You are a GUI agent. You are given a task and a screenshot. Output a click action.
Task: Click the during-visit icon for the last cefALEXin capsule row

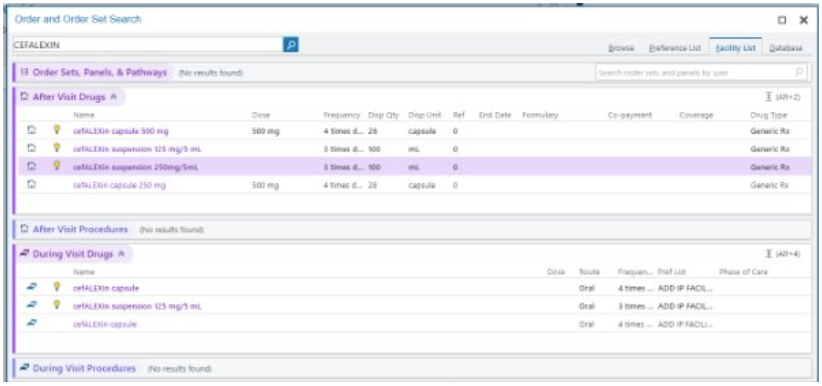(x=32, y=324)
